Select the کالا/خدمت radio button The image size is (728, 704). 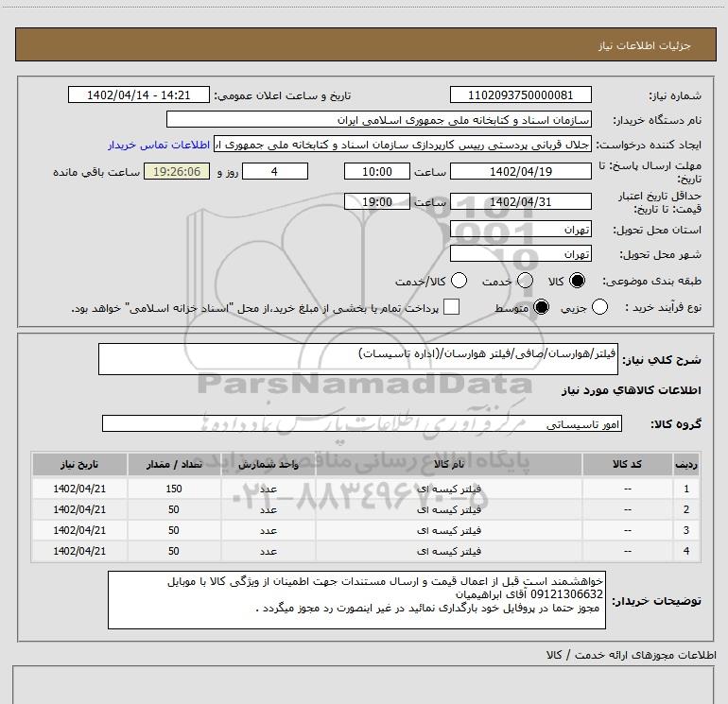click(459, 281)
